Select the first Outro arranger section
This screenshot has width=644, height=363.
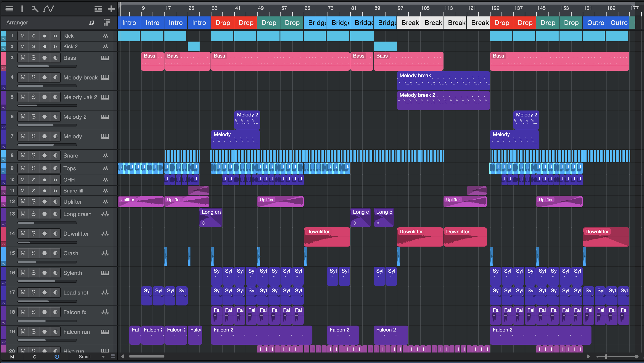click(594, 23)
